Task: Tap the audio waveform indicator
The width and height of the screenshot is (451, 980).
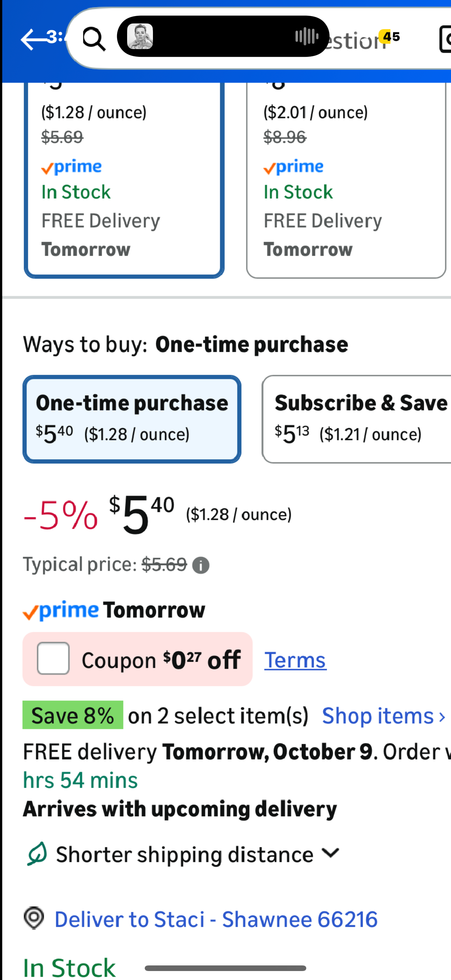Action: pyautogui.click(x=306, y=37)
